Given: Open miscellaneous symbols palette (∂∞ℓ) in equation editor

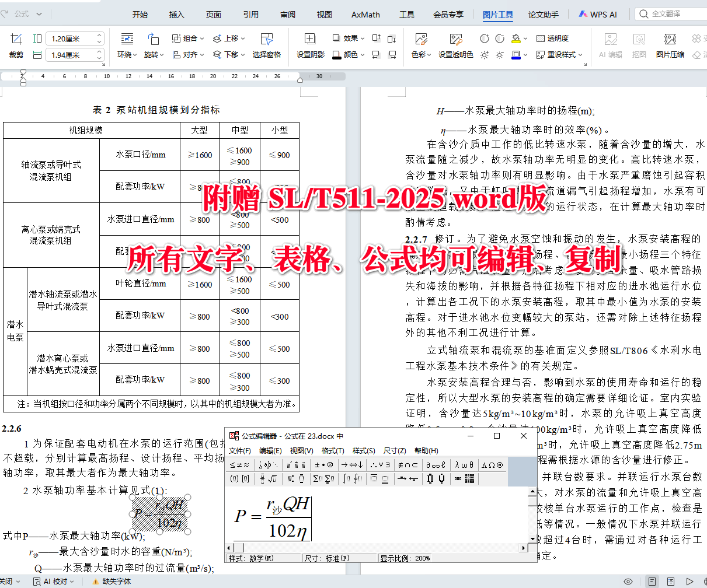Looking at the screenshot, I should coord(436,465).
